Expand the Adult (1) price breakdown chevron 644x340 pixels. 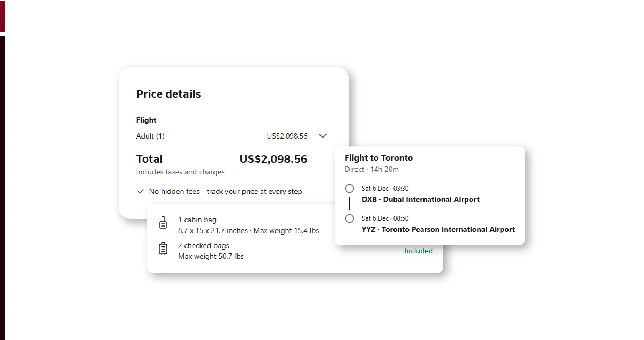click(x=323, y=136)
